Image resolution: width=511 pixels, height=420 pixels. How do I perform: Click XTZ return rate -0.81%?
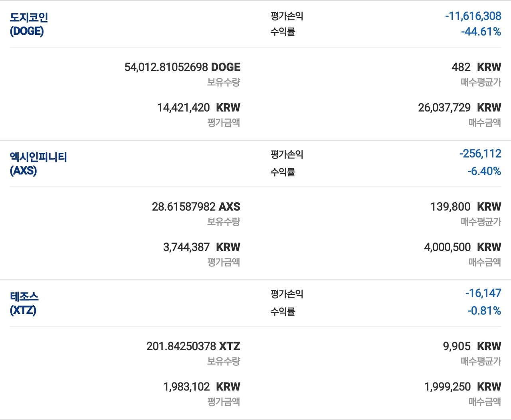[484, 311]
